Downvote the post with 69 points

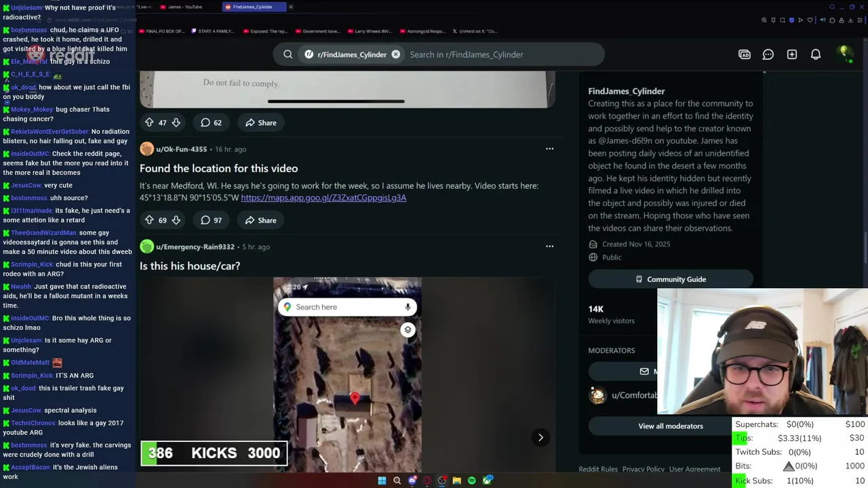click(176, 220)
